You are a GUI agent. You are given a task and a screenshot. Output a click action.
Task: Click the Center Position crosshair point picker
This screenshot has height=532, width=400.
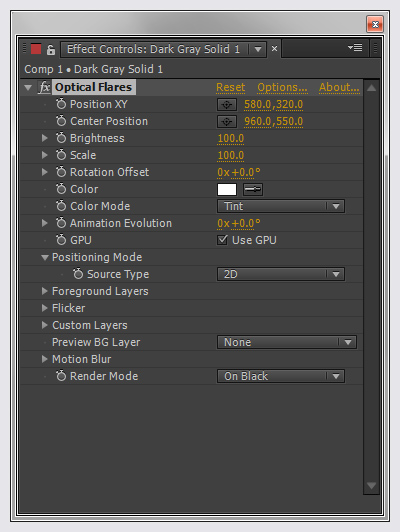coord(227,121)
